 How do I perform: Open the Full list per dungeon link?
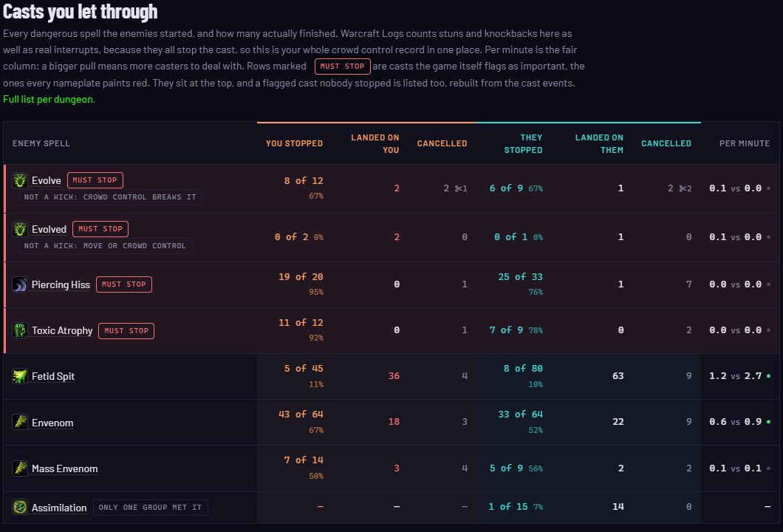(48, 100)
